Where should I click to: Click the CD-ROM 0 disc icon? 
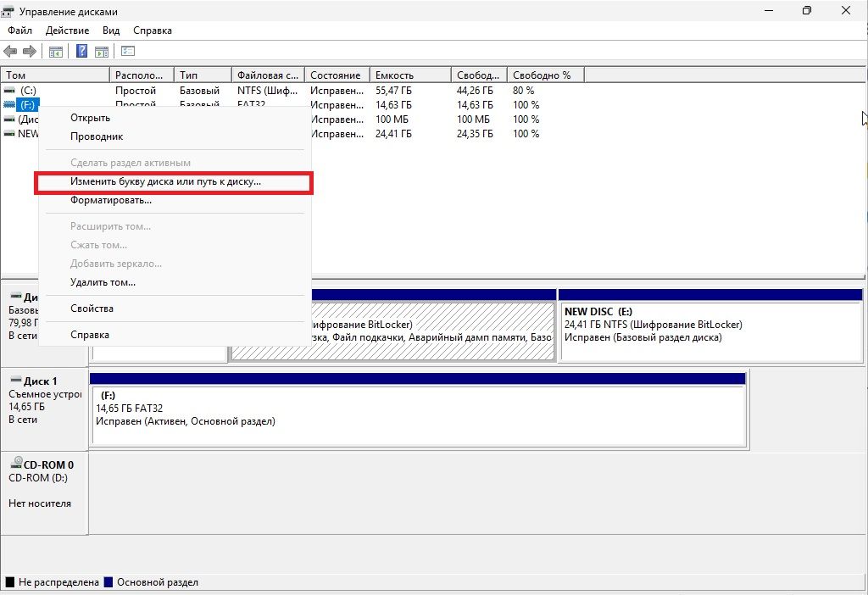17,463
